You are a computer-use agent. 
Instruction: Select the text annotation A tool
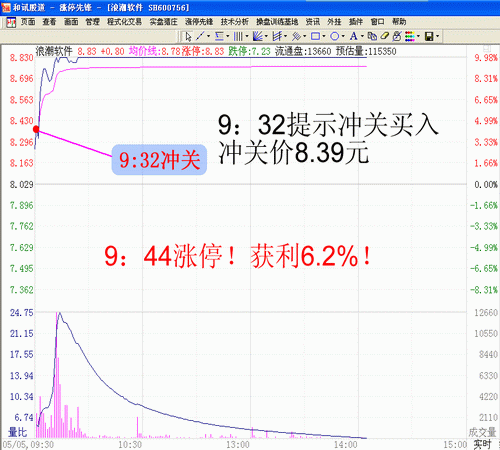(354, 36)
